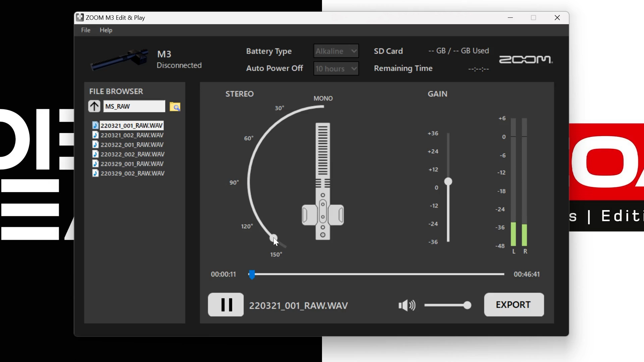The image size is (644, 362).
Task: Open the Battery Type dropdown
Action: (x=336, y=51)
